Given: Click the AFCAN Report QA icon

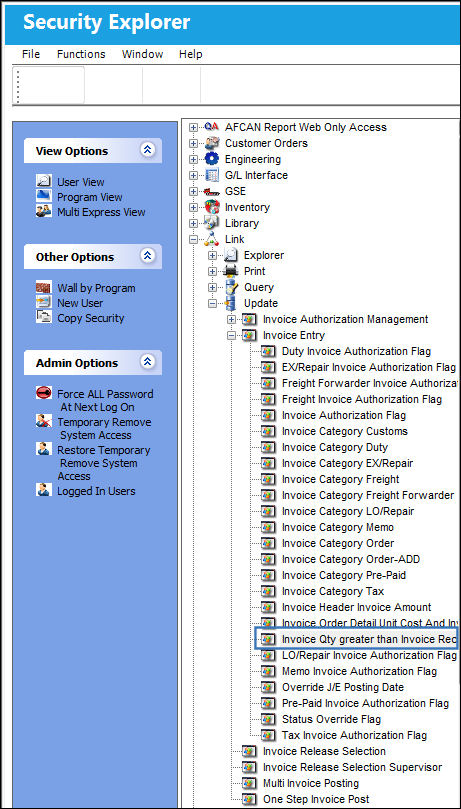Looking at the screenshot, I should (212, 126).
